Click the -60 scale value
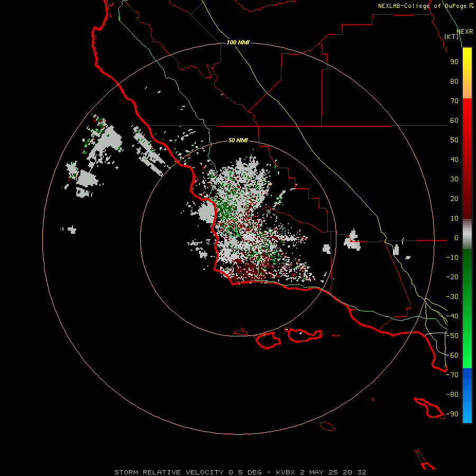476x476 pixels. (x=452, y=355)
